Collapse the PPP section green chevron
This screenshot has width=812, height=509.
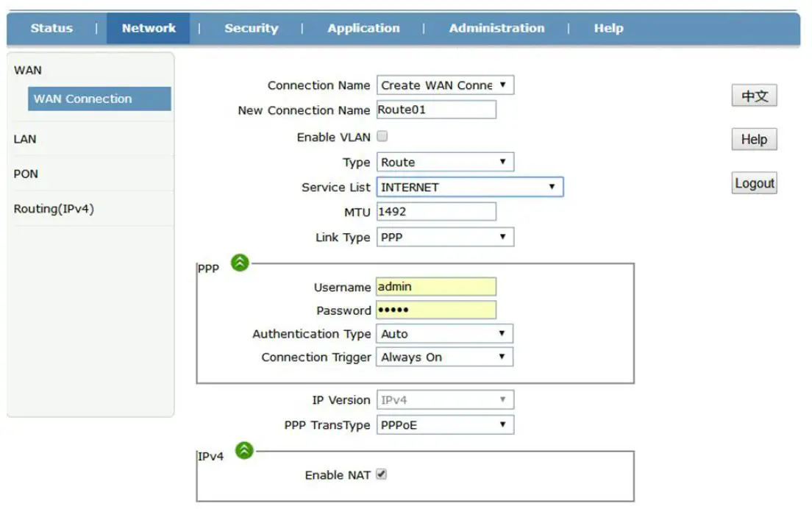[x=239, y=263]
